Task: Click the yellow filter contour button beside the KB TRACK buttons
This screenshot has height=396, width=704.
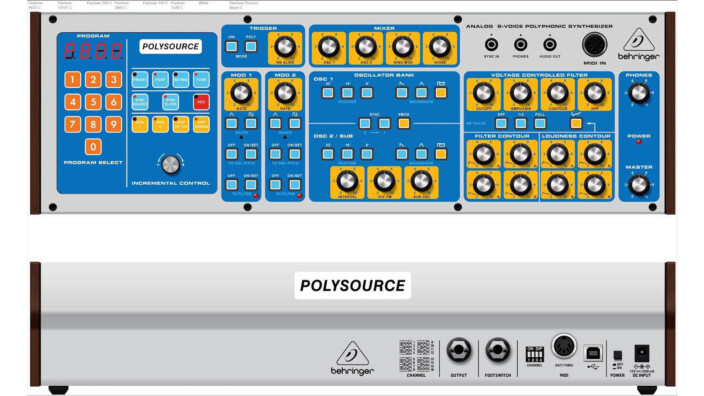Action: 576,123
